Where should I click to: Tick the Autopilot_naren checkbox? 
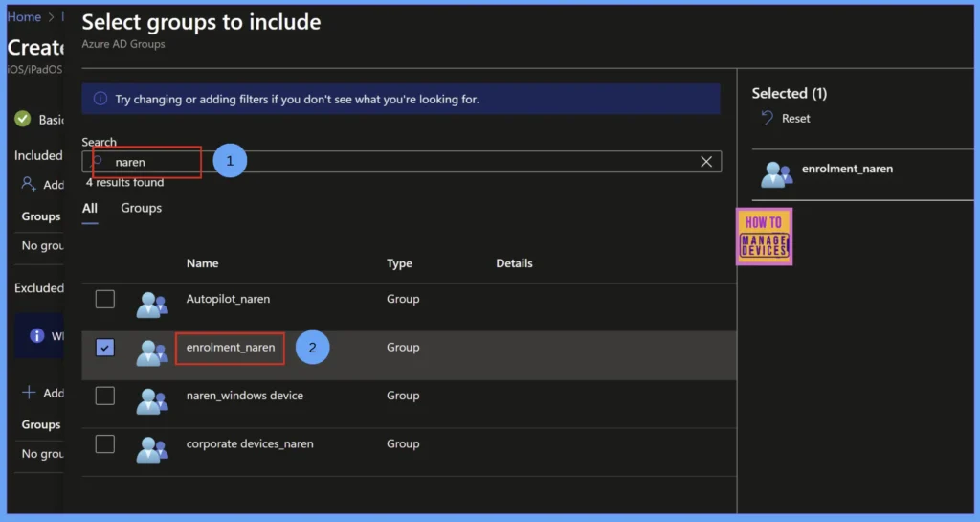click(x=105, y=299)
